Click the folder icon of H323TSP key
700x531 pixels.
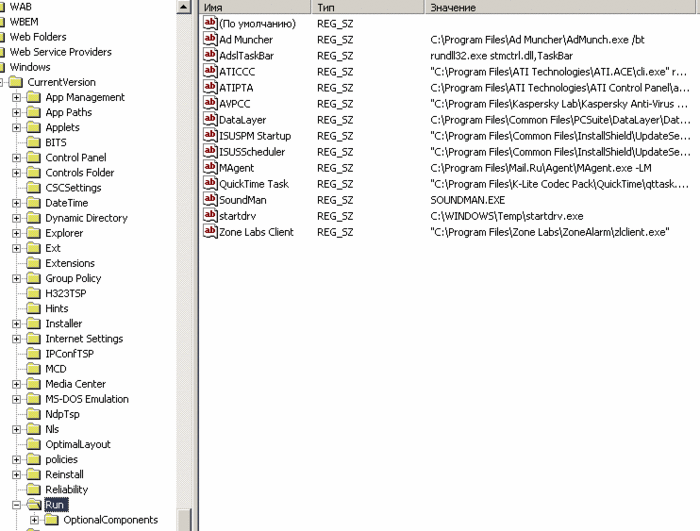point(33,293)
